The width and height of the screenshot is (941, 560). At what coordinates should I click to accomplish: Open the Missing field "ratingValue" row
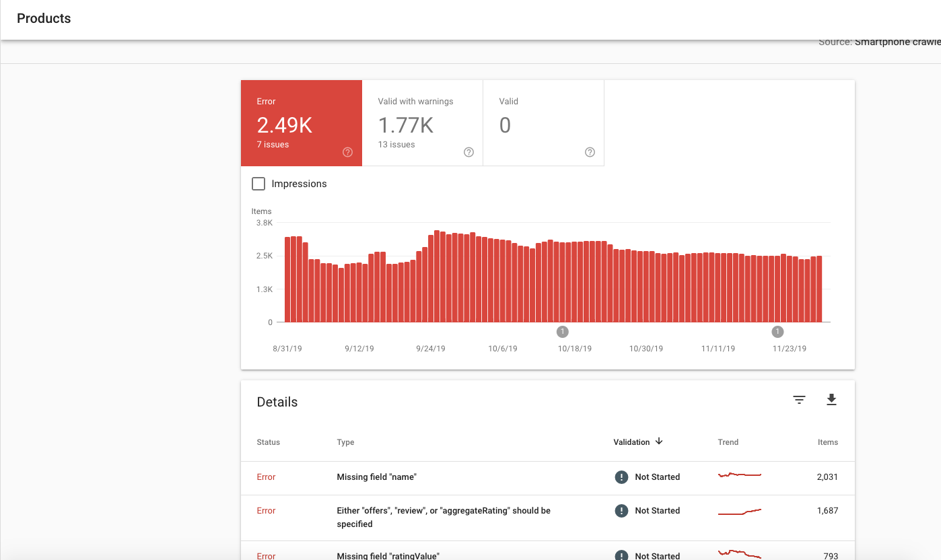548,551
